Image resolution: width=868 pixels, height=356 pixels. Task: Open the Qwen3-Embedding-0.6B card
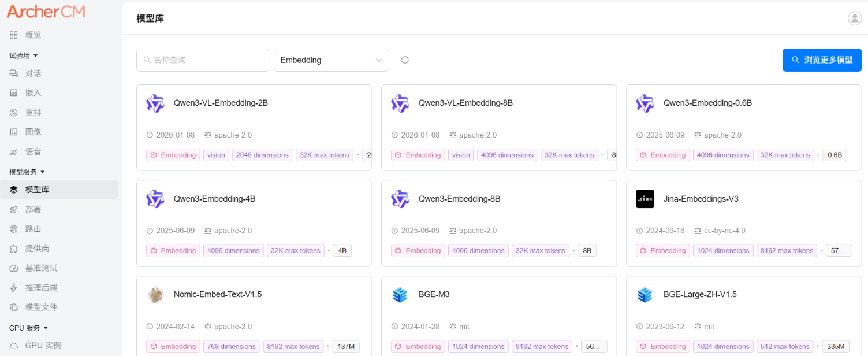(x=744, y=128)
